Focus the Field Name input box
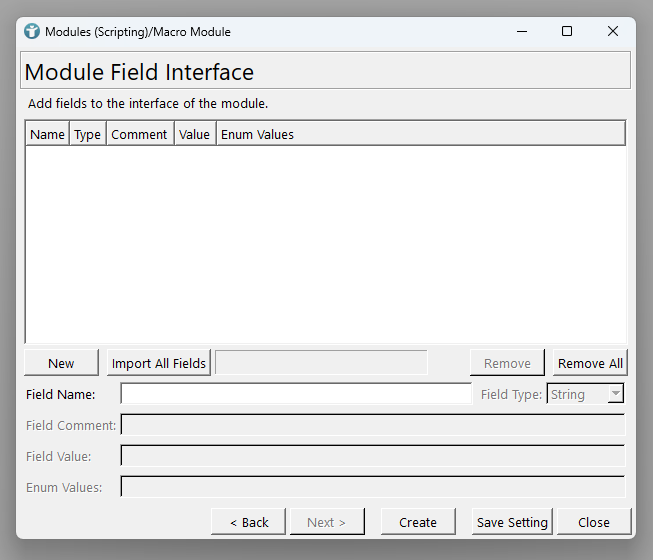653x560 pixels. click(295, 394)
